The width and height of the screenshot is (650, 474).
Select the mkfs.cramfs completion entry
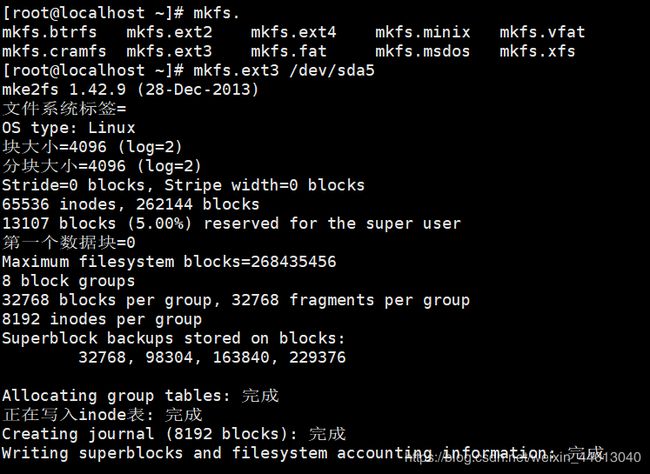(54, 51)
